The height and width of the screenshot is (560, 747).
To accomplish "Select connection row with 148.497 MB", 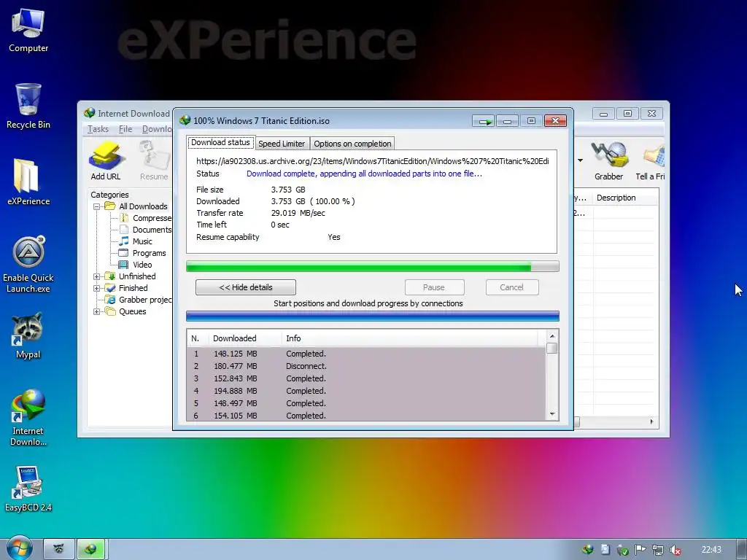I will coord(367,403).
